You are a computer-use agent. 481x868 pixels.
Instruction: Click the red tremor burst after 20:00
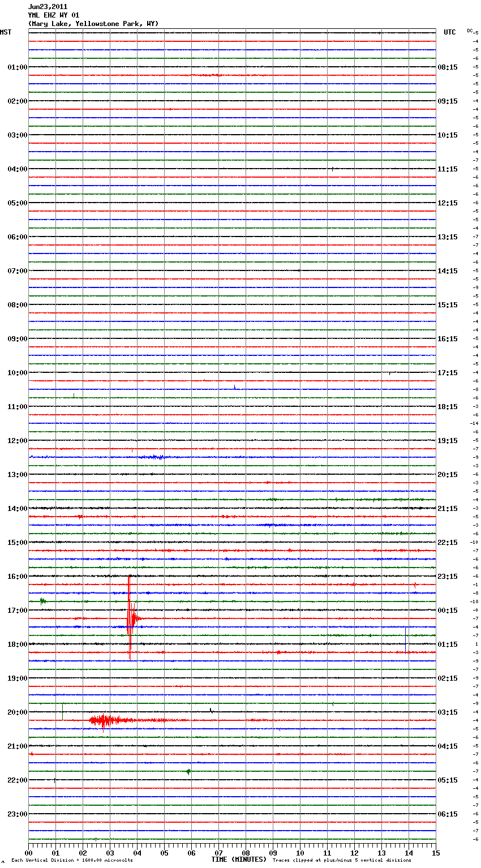click(x=104, y=720)
